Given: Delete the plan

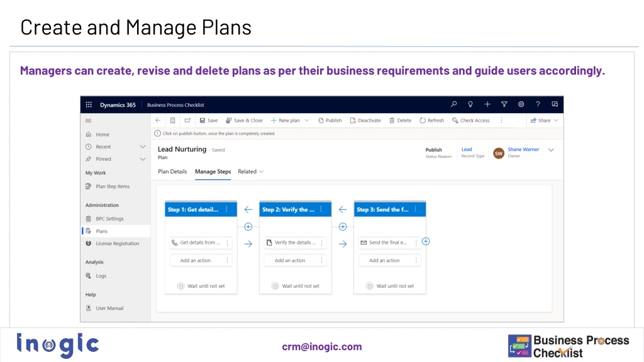Looking at the screenshot, I should [x=401, y=120].
